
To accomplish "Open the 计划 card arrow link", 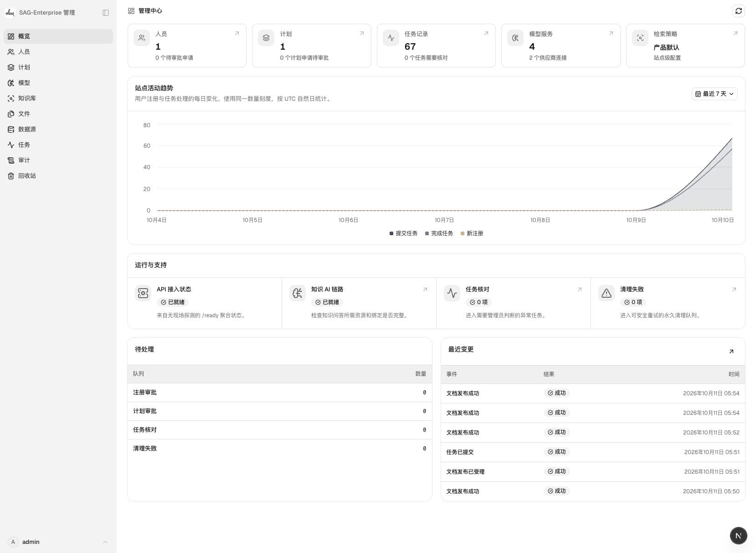I will point(362,33).
